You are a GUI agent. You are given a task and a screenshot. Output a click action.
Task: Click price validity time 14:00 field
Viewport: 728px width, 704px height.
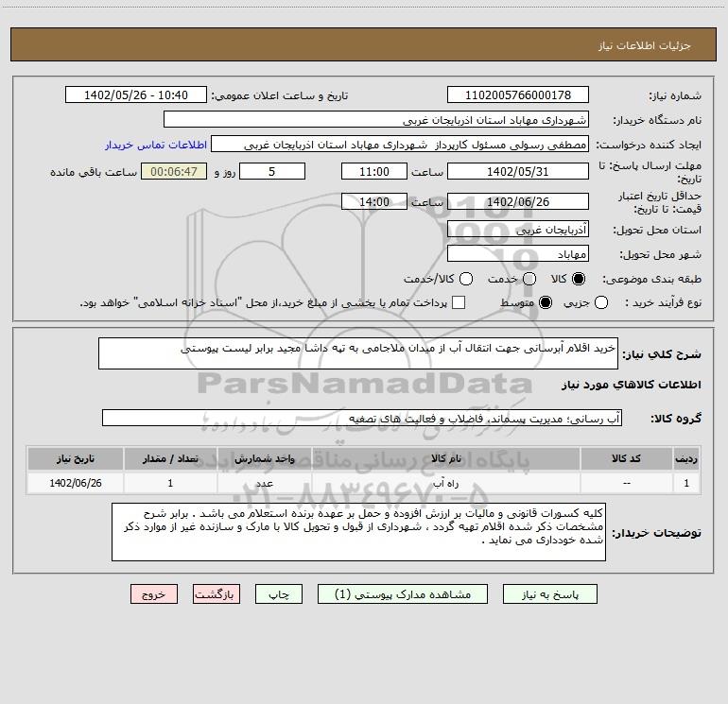pos(374,201)
